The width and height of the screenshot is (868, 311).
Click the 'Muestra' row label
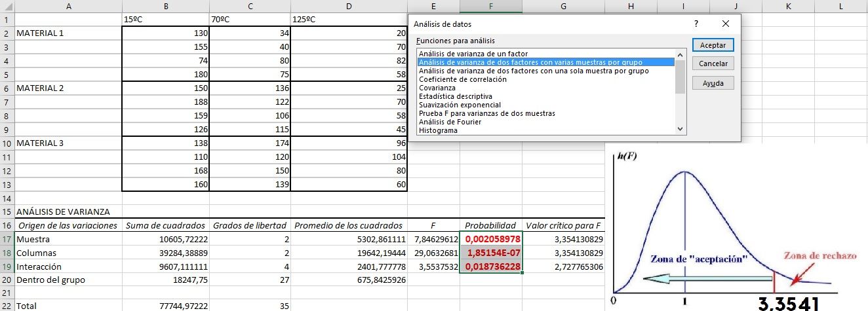click(68, 239)
